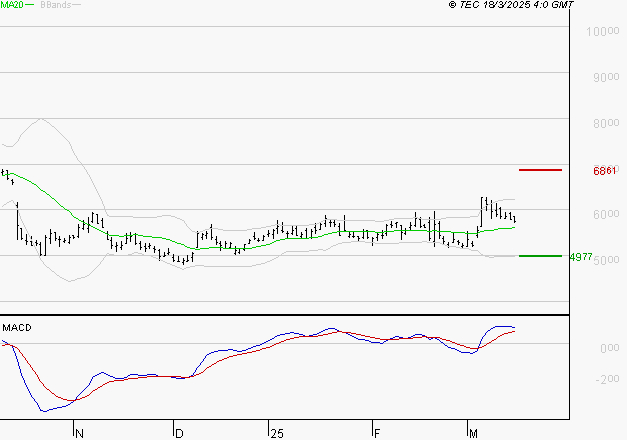Click the MA20 legend label

(12, 5)
